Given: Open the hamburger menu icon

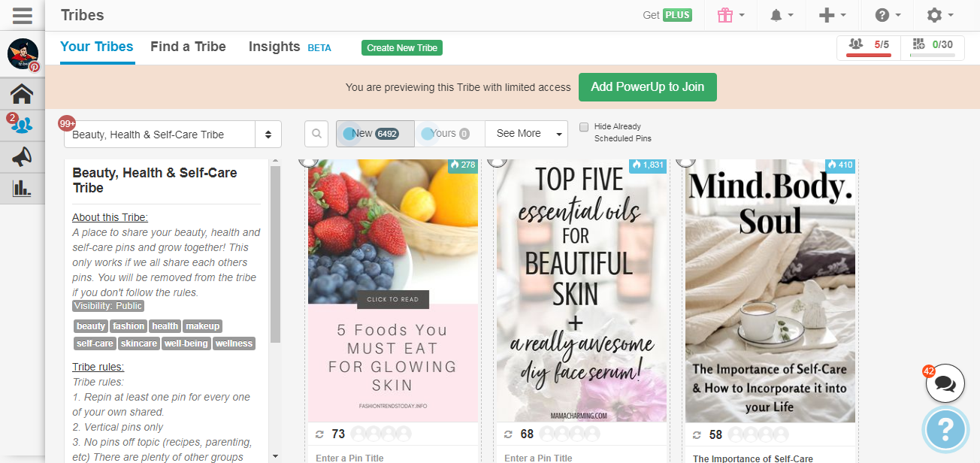Looking at the screenshot, I should (x=22, y=15).
